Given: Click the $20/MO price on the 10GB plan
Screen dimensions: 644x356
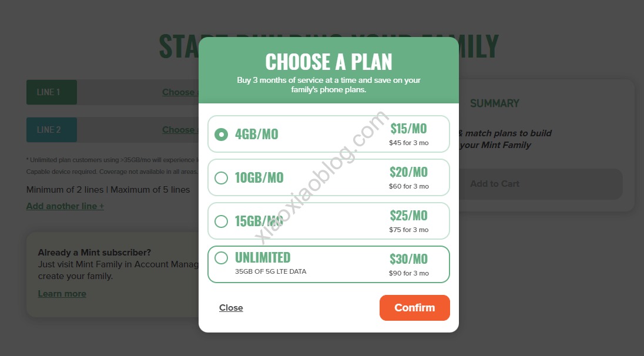Looking at the screenshot, I should [408, 172].
